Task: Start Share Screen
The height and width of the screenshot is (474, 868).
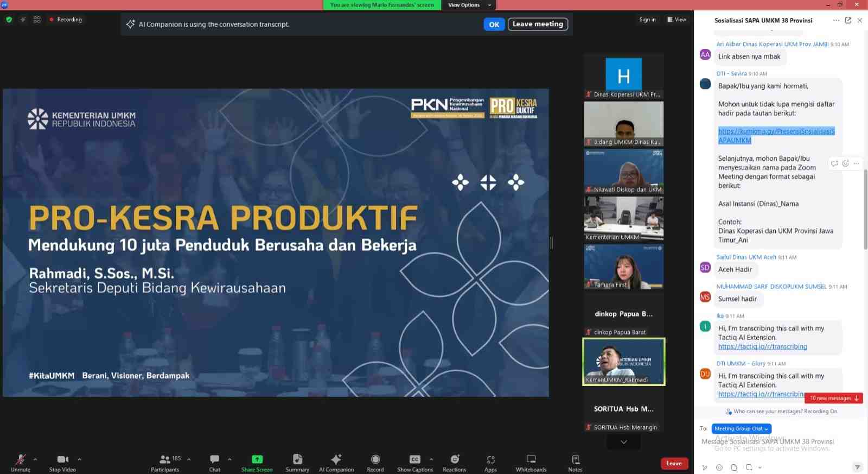Action: 257,463
